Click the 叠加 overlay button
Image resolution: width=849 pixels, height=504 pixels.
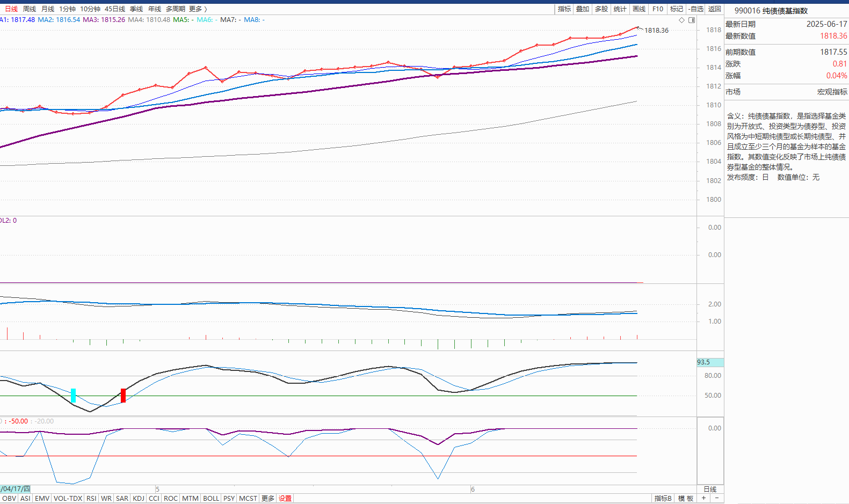pos(583,9)
